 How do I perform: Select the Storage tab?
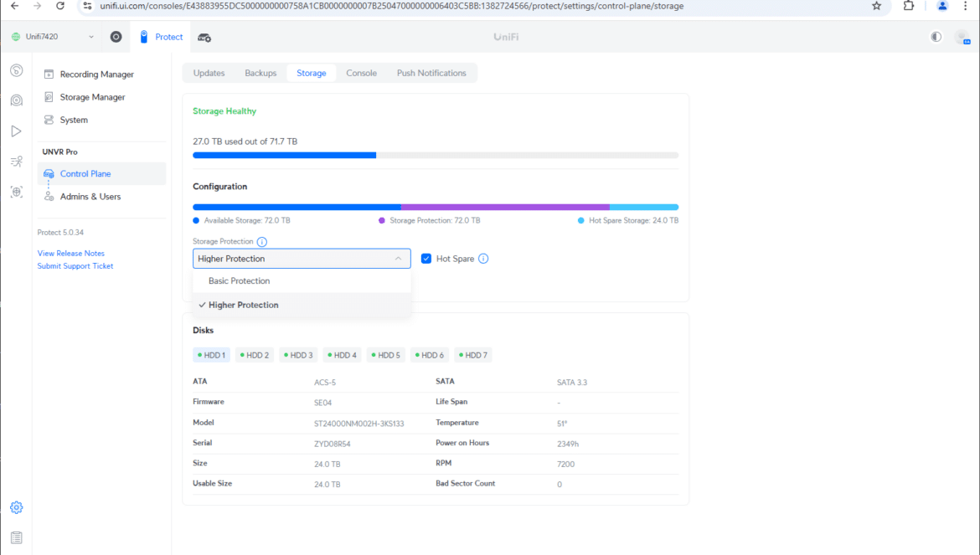312,73
